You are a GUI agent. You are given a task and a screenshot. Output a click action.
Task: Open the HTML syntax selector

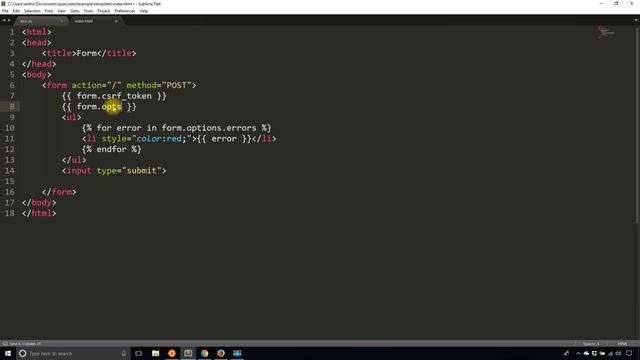(x=622, y=344)
